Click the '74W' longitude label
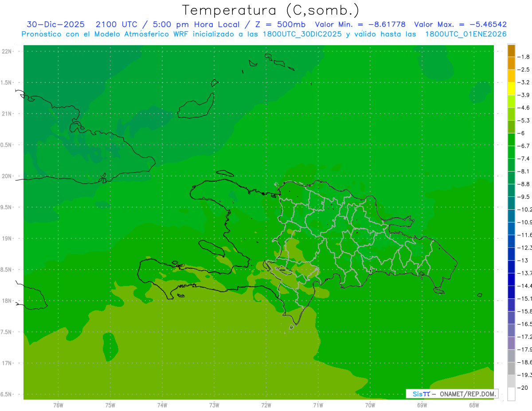Image resolution: width=532 pixels, height=411 pixels. [162, 405]
